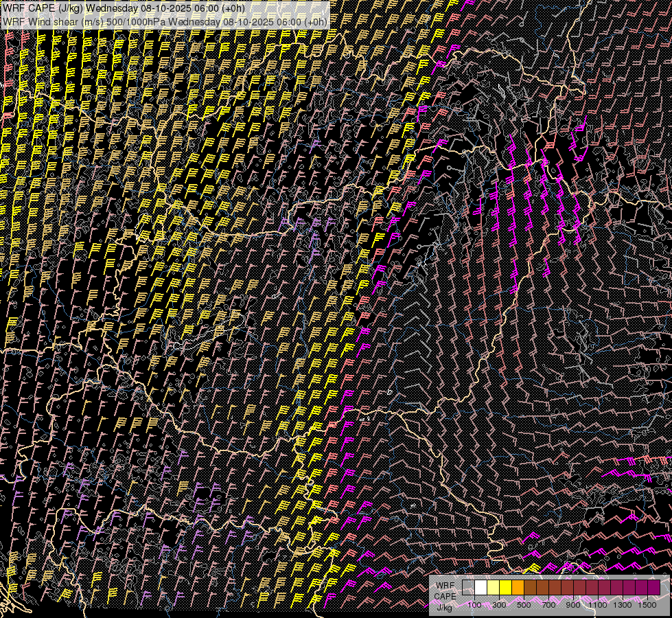Click the 700 legend tick label
This screenshot has width=672, height=618.
coord(548,605)
